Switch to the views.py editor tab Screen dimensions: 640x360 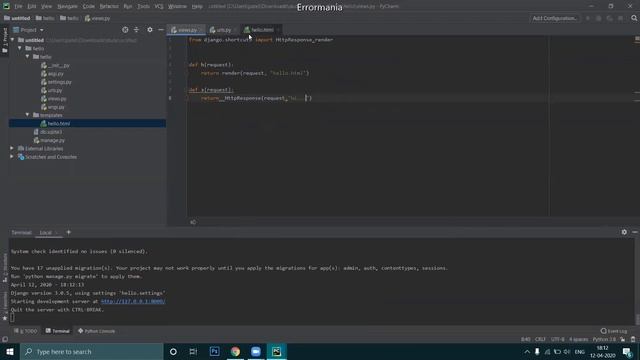pyautogui.click(x=185, y=30)
